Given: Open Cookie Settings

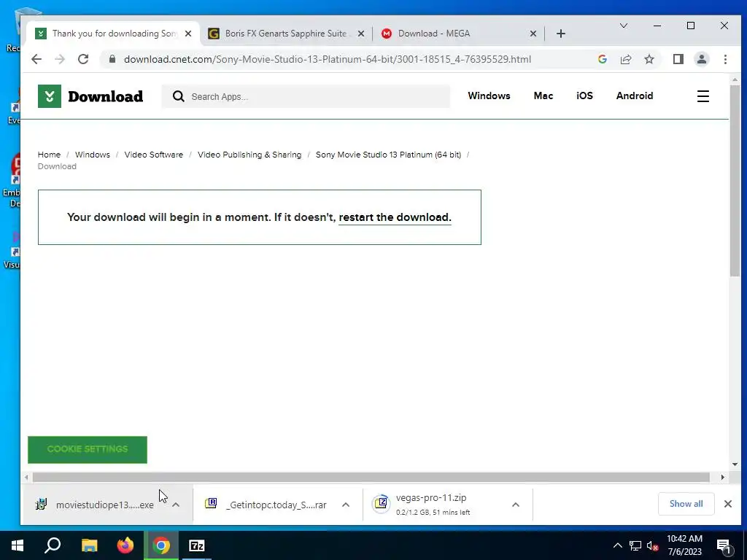Looking at the screenshot, I should pyautogui.click(x=88, y=449).
